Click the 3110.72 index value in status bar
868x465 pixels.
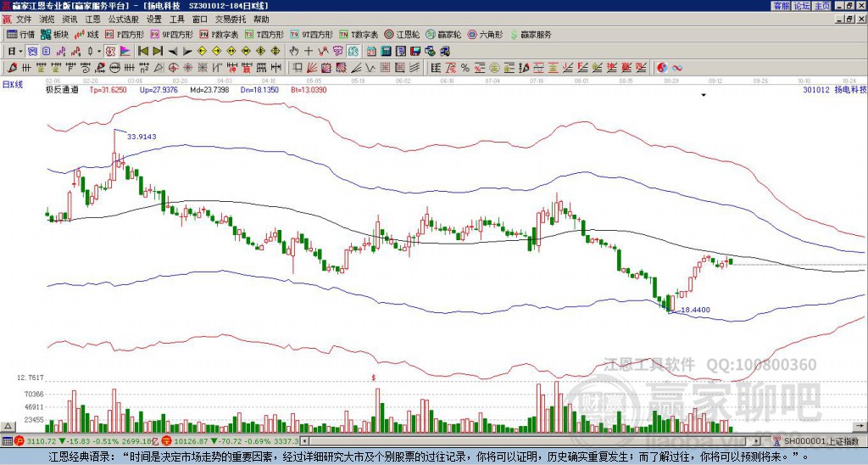click(x=42, y=441)
